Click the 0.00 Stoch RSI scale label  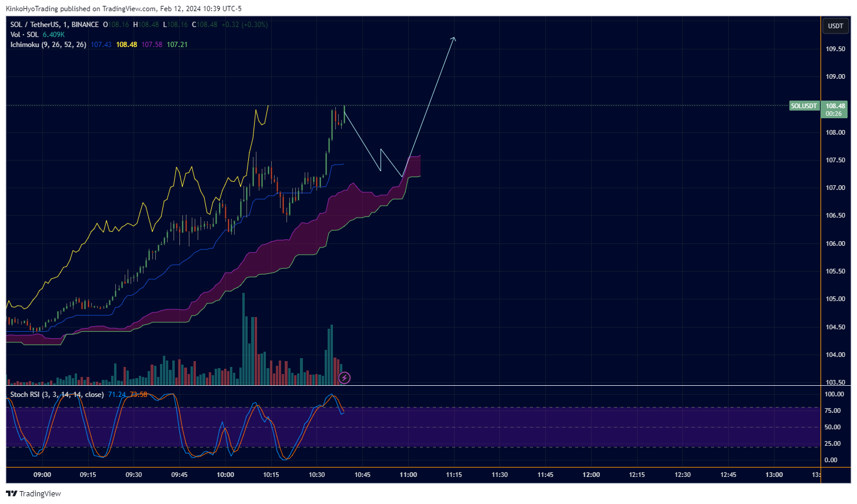pos(831,460)
